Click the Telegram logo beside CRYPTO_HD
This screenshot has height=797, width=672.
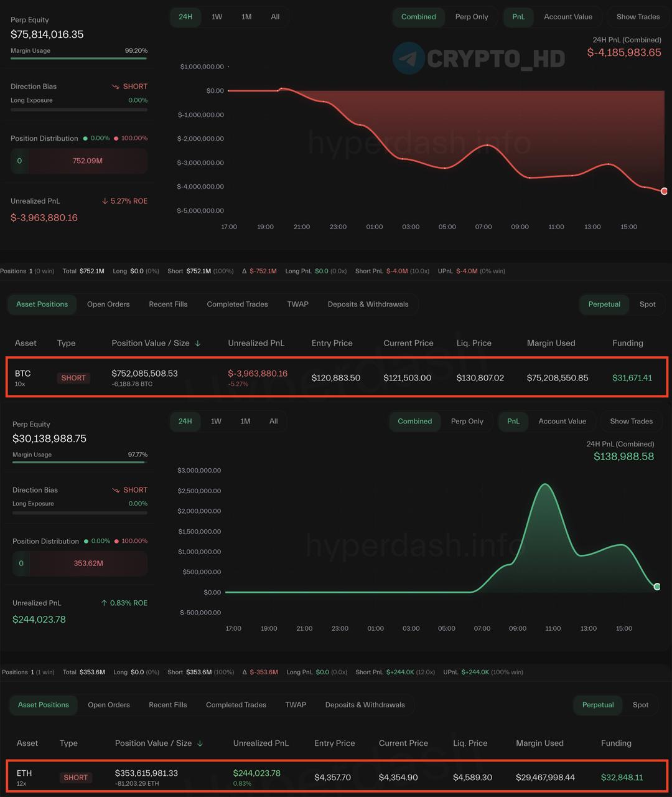(x=408, y=59)
